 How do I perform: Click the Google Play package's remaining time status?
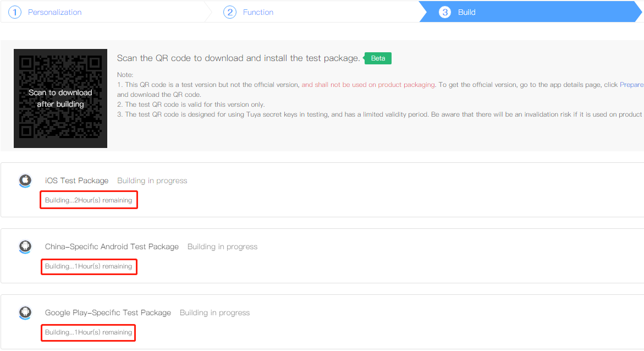[x=89, y=332]
